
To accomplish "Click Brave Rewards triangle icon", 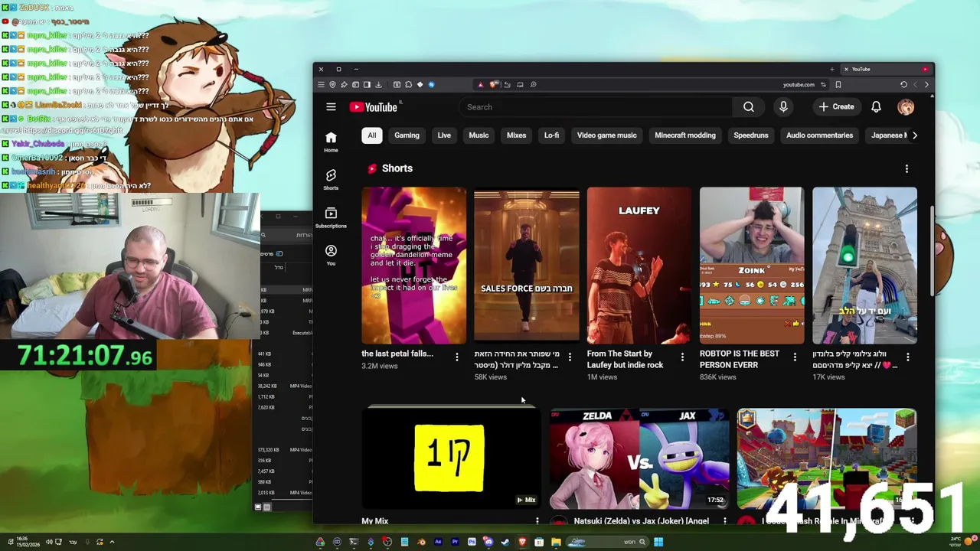I will pos(480,84).
